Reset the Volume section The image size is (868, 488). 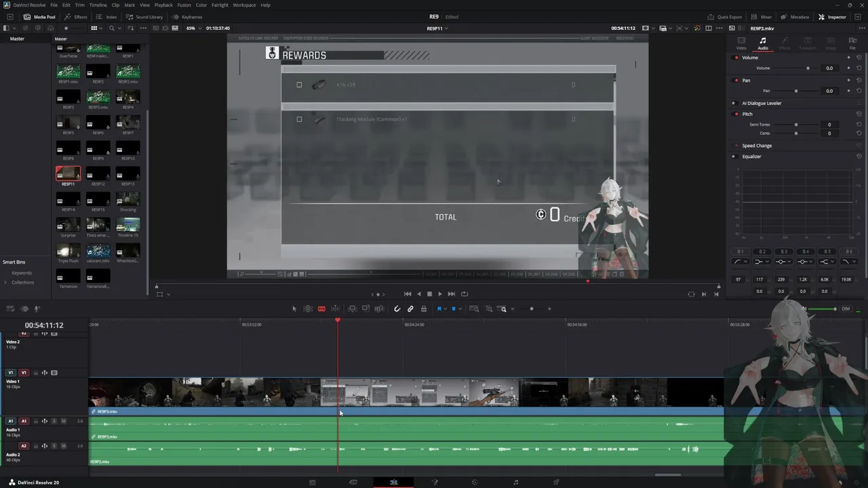pos(859,58)
